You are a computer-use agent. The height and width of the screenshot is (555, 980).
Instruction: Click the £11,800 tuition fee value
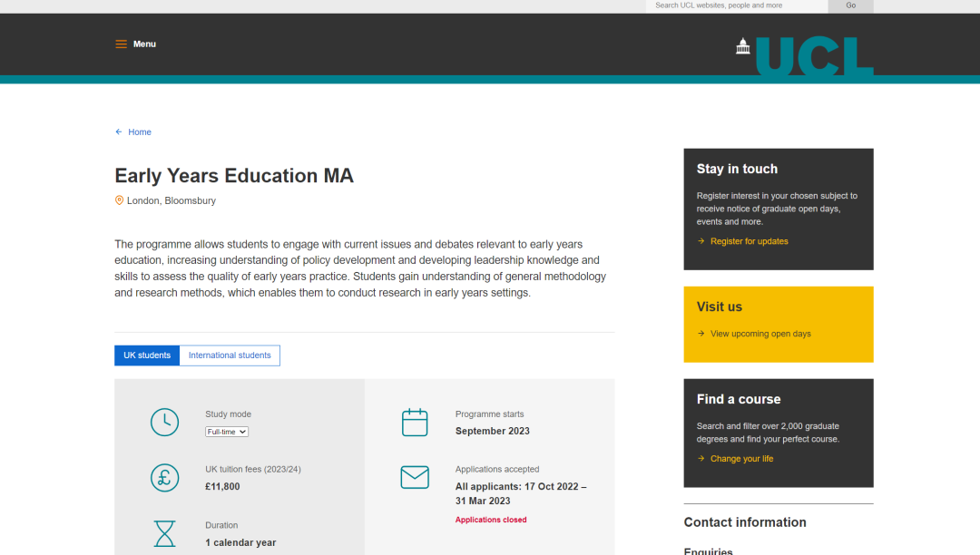click(222, 486)
